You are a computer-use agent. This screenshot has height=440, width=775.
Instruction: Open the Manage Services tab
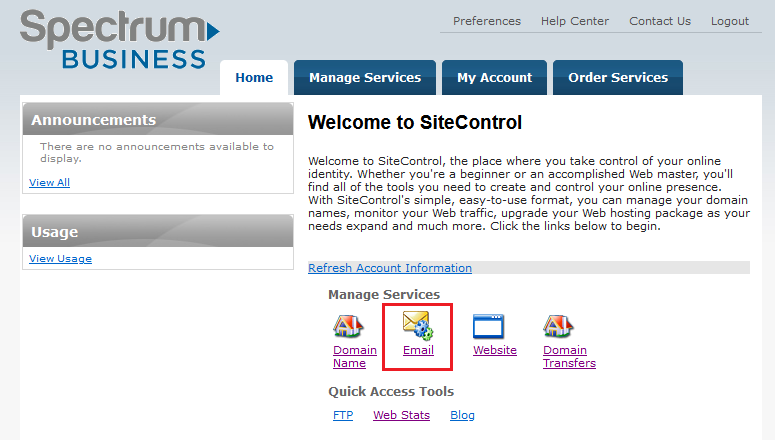point(365,78)
